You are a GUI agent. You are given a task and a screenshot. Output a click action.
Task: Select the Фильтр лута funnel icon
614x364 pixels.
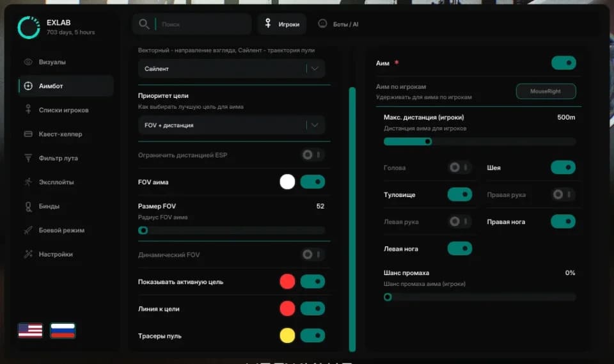pyautogui.click(x=28, y=158)
